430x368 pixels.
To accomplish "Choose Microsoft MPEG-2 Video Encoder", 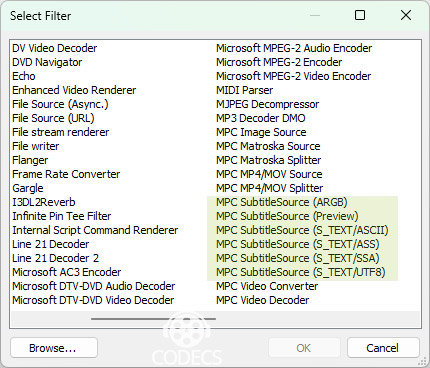I will (294, 76).
